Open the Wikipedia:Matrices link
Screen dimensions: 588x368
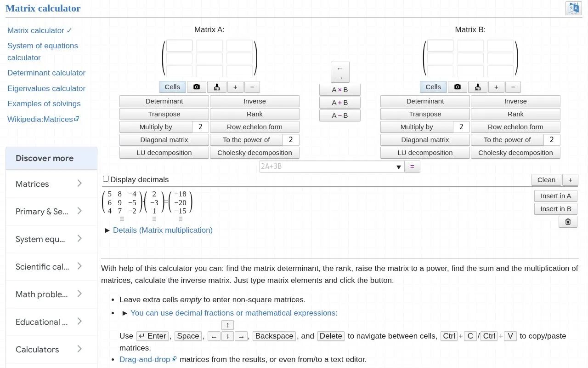click(x=43, y=119)
